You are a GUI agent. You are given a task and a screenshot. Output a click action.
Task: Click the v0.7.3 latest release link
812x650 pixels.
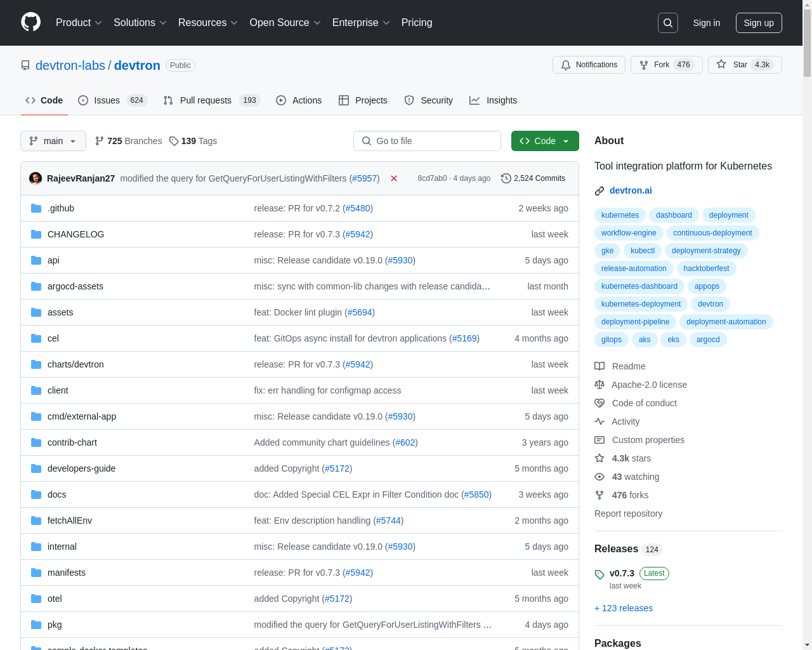pos(622,573)
